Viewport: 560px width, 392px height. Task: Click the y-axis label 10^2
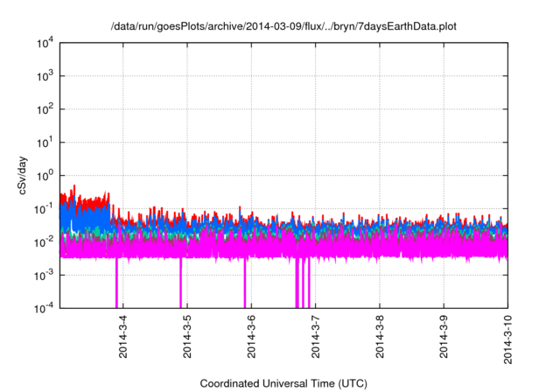[x=45, y=109]
